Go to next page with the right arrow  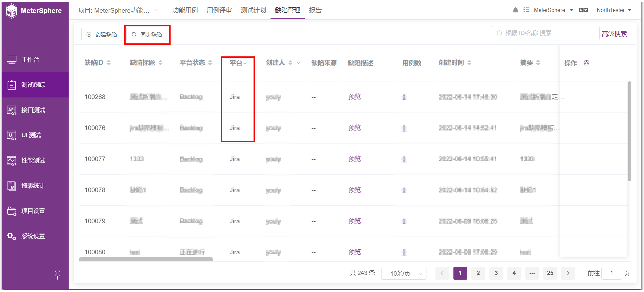(568, 273)
